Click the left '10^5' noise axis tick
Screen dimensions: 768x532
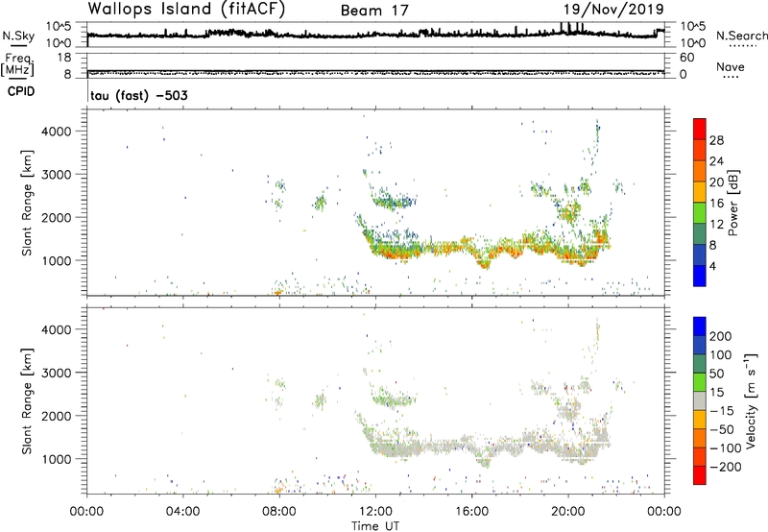(59, 27)
